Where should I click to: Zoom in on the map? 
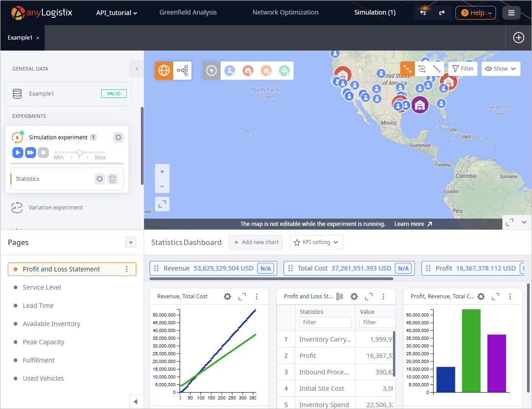coord(162,171)
